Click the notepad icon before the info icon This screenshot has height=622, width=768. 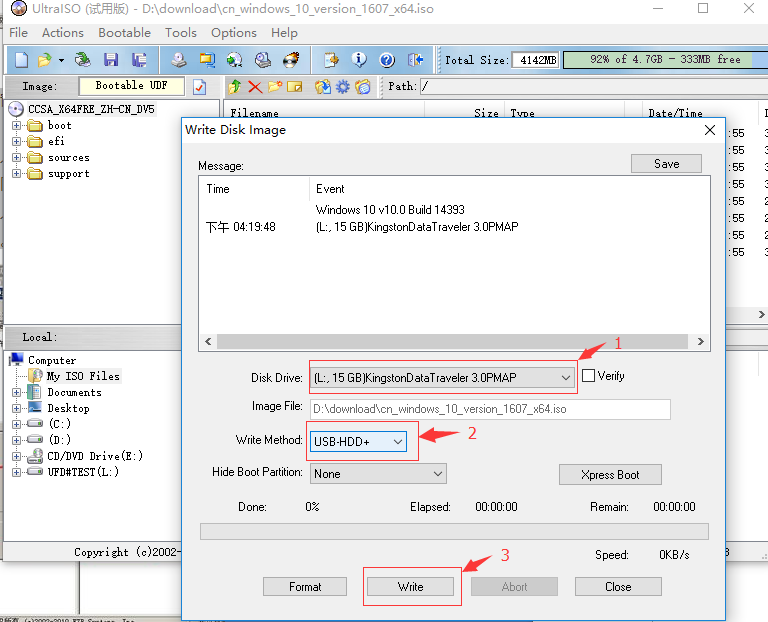click(x=331, y=60)
